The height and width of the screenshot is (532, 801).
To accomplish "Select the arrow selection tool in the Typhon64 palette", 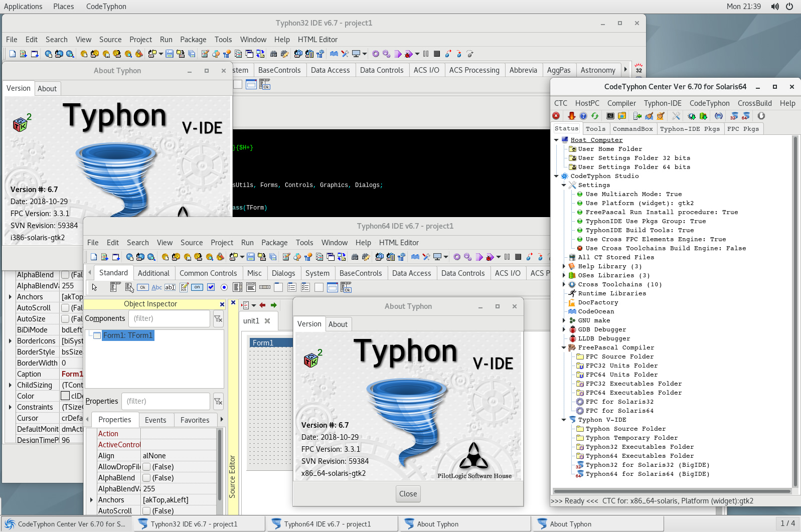I will 94,287.
